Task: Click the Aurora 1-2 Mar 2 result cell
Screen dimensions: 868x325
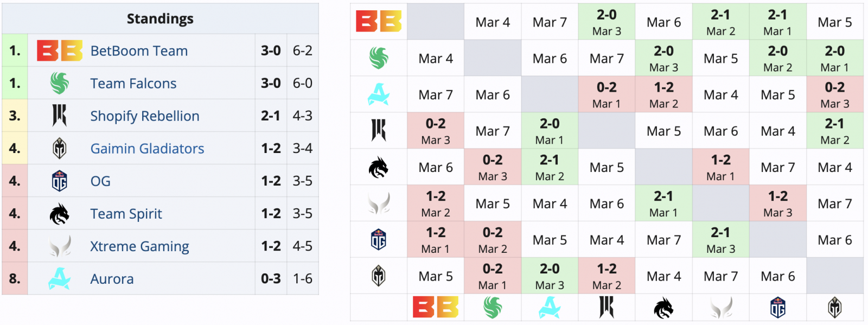Action: pos(663,94)
